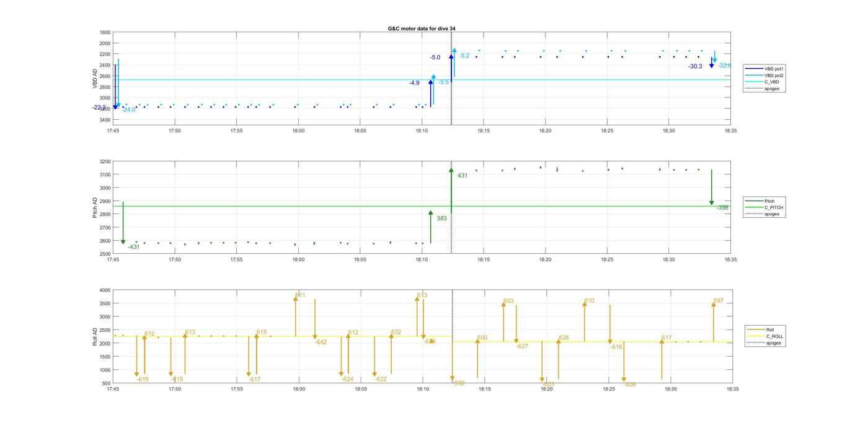Click the '-619' roll data label
Image resolution: width=868 pixels, height=430 pixels.
143,379
